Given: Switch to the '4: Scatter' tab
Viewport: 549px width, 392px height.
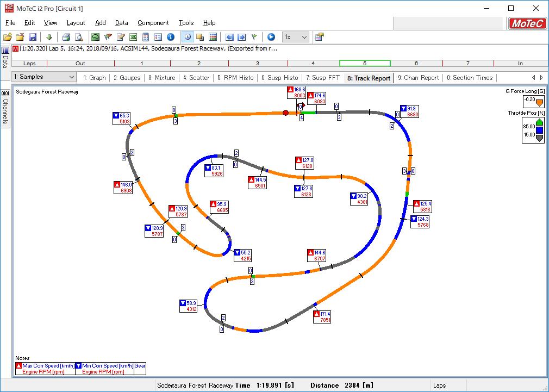Looking at the screenshot, I should click(x=196, y=78).
